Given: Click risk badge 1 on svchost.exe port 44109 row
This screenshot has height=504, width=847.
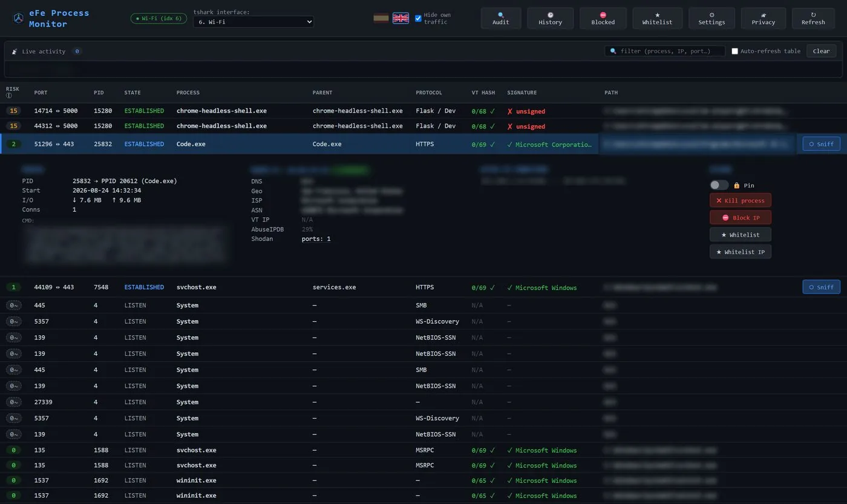Looking at the screenshot, I should coord(13,287).
